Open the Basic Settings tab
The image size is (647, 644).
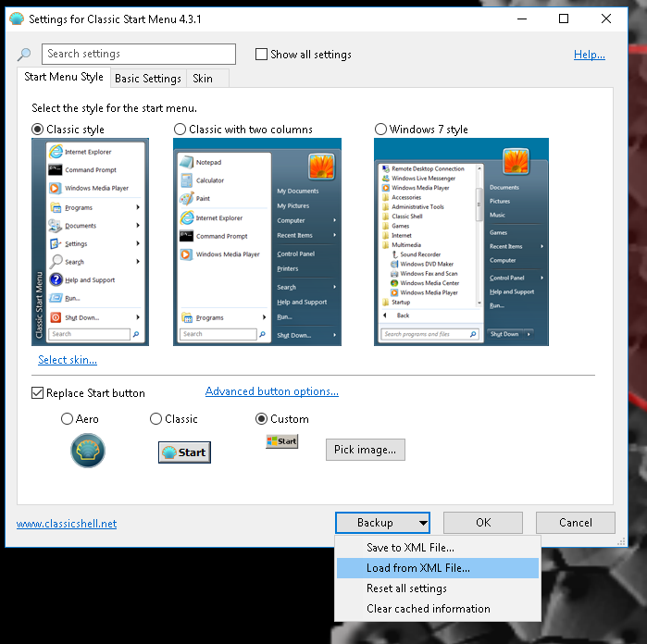148,79
